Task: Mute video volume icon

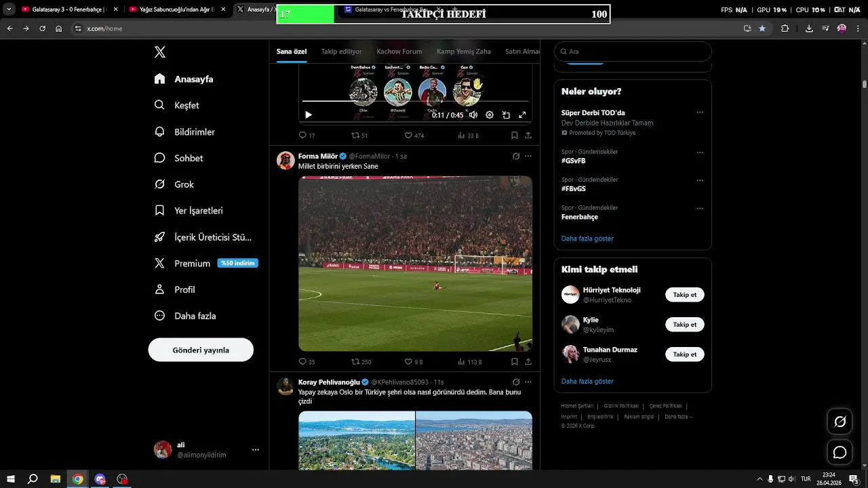Action: click(473, 115)
